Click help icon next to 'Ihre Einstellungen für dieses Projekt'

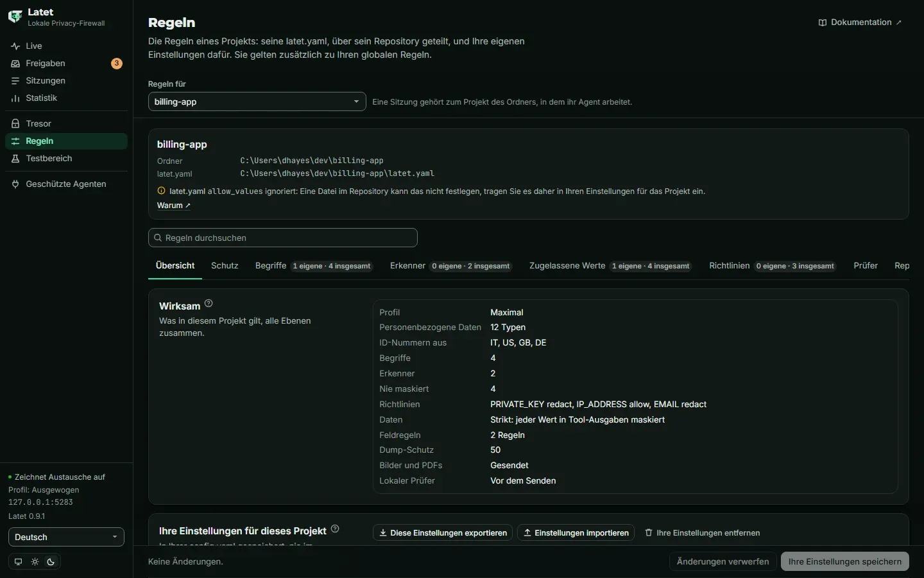click(x=335, y=529)
